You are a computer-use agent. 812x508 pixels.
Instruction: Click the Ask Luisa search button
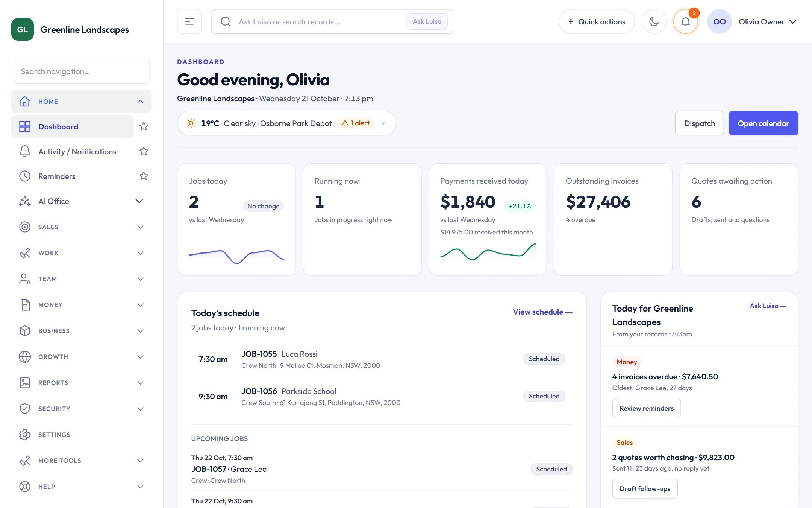(427, 21)
